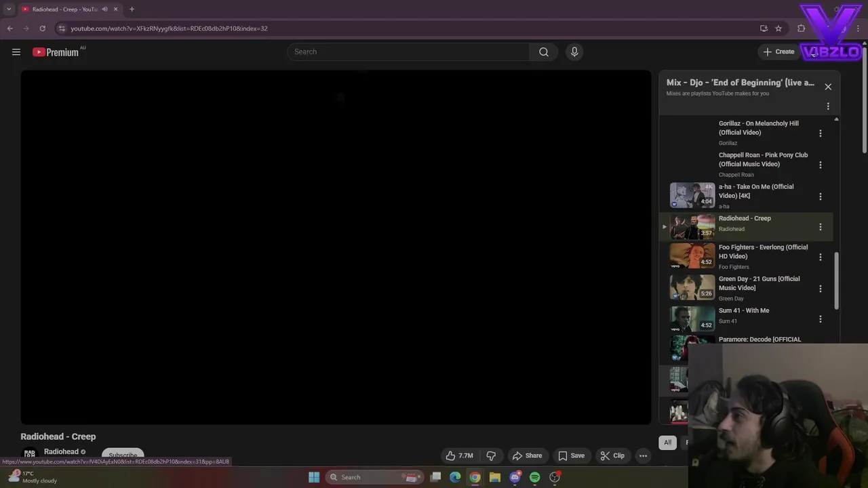Image resolution: width=868 pixels, height=488 pixels.
Task: Click the browser address bar URL
Action: pos(169,28)
